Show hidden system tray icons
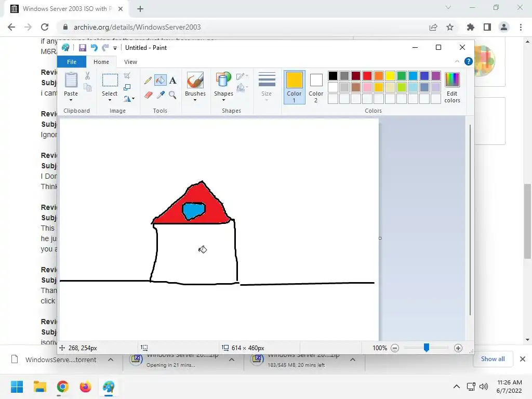The width and height of the screenshot is (532, 399). (457, 387)
